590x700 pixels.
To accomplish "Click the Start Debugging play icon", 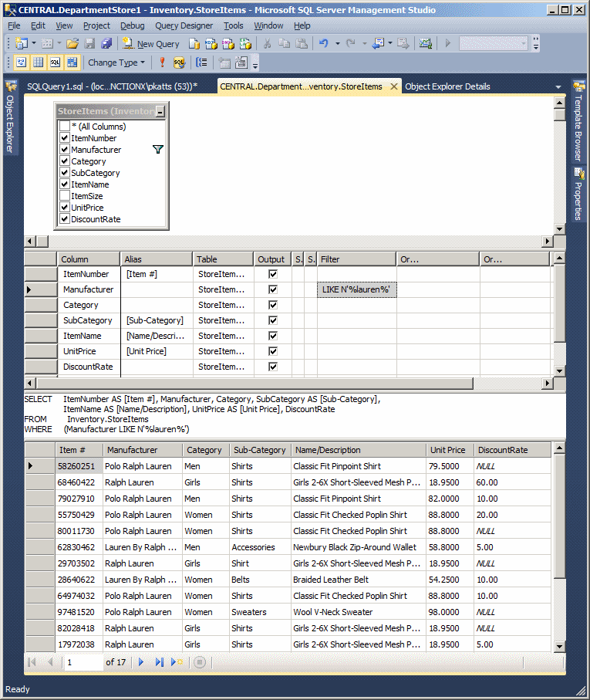I will (448, 43).
